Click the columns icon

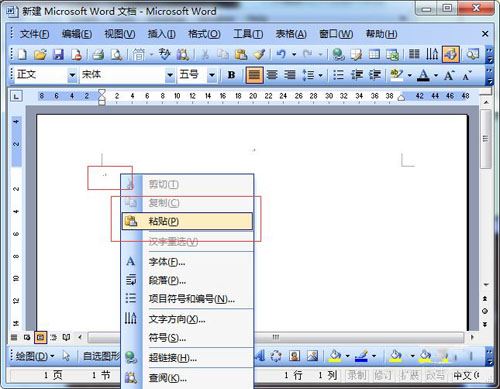click(414, 54)
